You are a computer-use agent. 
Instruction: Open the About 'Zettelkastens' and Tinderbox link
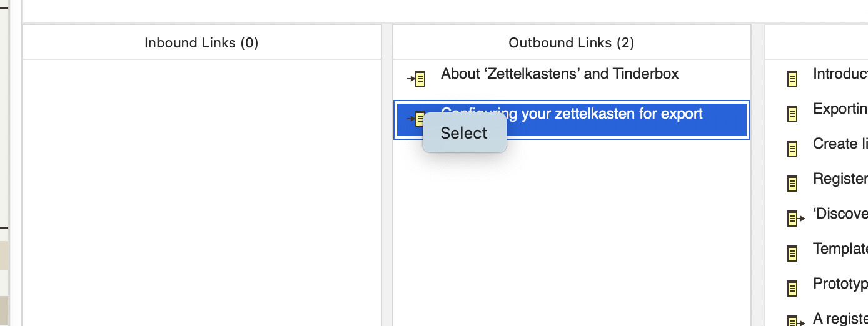(x=560, y=74)
